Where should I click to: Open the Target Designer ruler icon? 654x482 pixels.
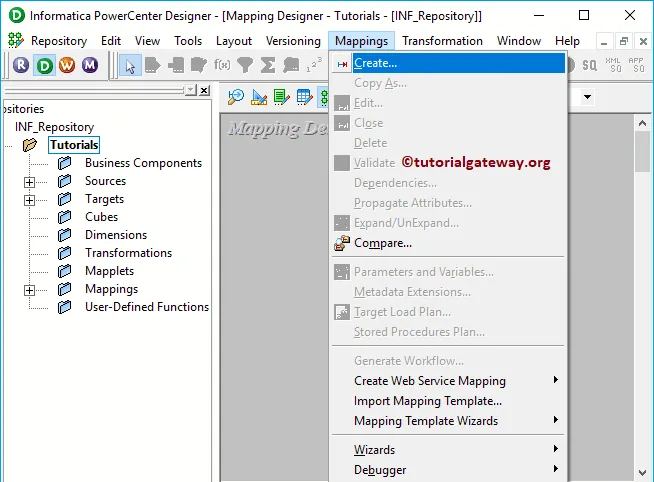click(x=259, y=97)
